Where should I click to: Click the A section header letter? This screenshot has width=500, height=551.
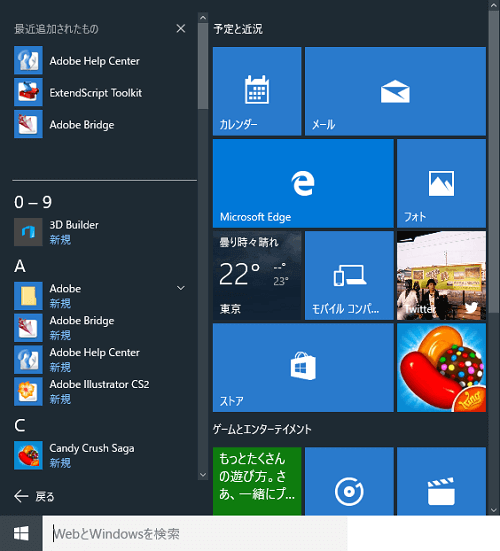(x=20, y=266)
